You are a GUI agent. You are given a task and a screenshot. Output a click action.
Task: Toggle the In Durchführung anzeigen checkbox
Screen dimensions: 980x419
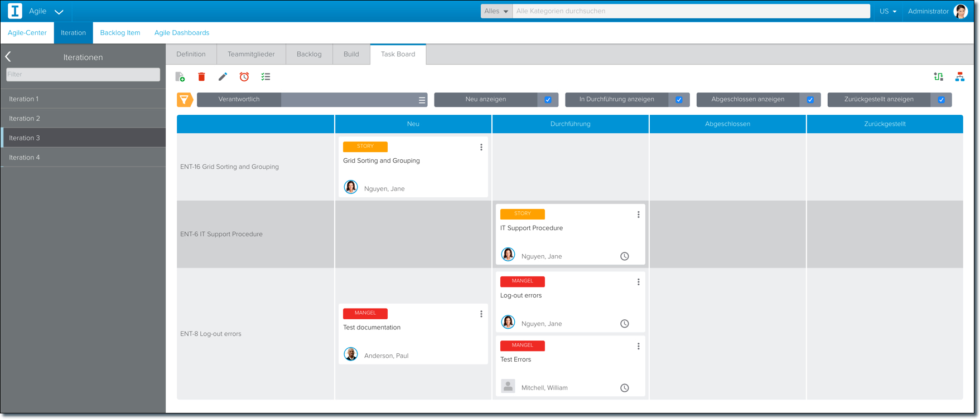click(679, 100)
